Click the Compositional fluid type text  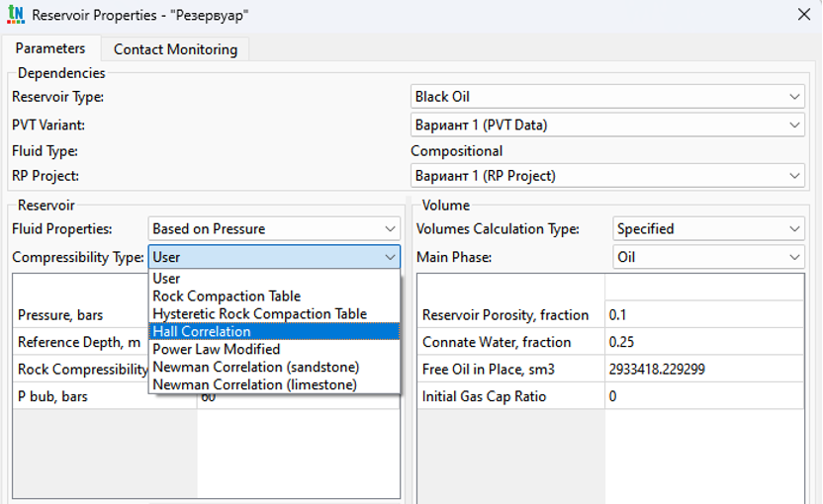457,151
